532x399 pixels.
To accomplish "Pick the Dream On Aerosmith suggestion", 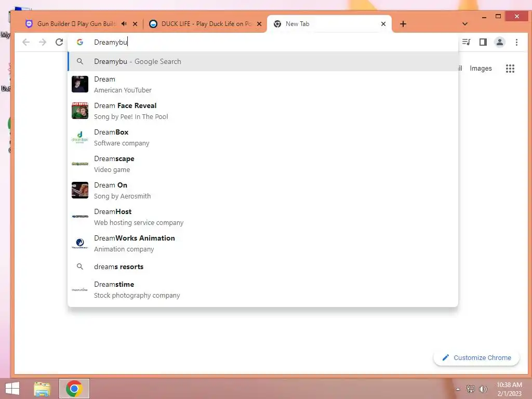I will pos(263,190).
